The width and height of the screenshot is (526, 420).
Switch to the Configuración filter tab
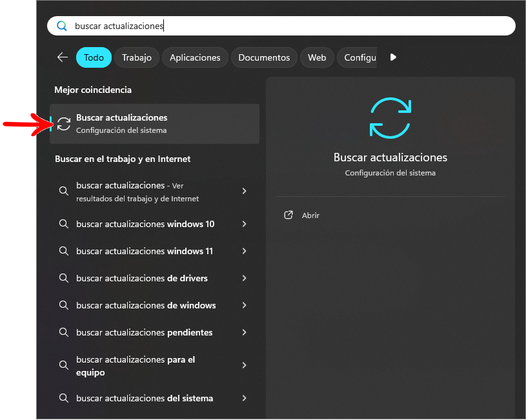click(358, 57)
